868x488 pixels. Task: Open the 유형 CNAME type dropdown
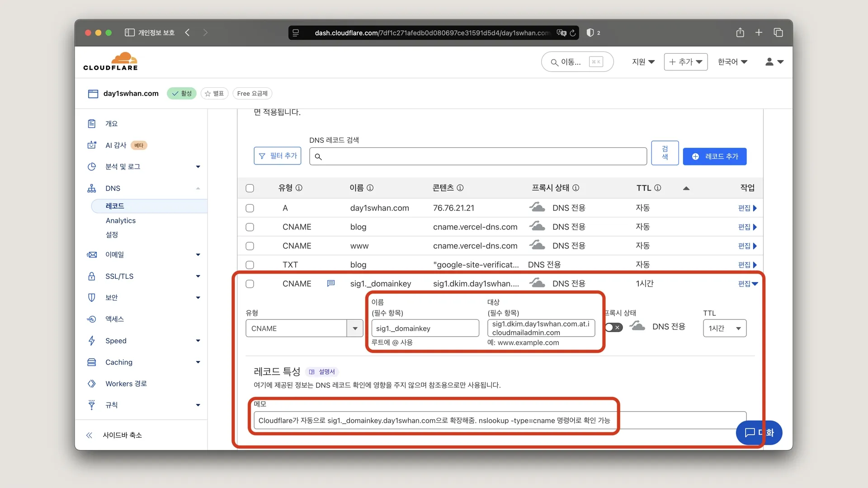pos(304,328)
